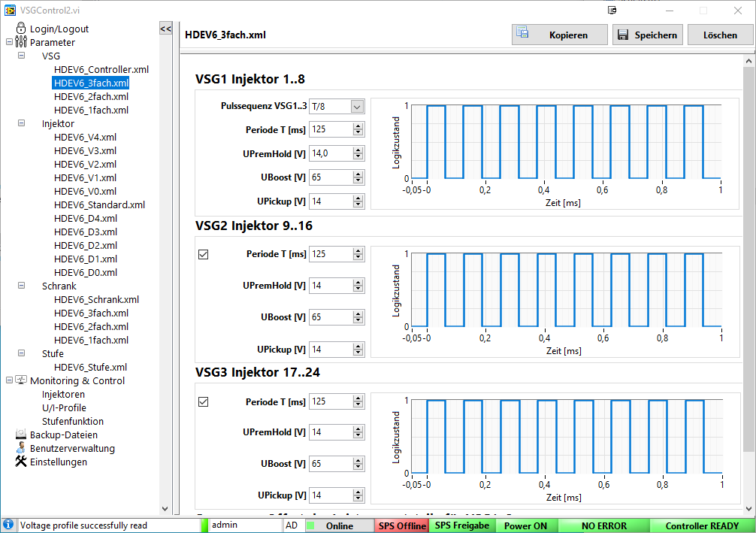This screenshot has width=756, height=533.
Task: Click VSG3 UPickup stepper arrows
Action: [x=358, y=495]
